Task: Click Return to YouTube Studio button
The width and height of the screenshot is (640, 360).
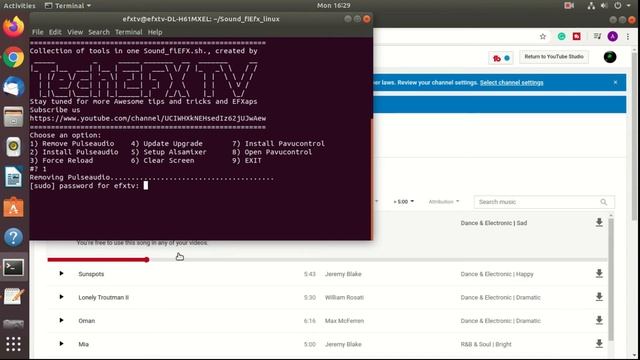Action: [x=554, y=57]
